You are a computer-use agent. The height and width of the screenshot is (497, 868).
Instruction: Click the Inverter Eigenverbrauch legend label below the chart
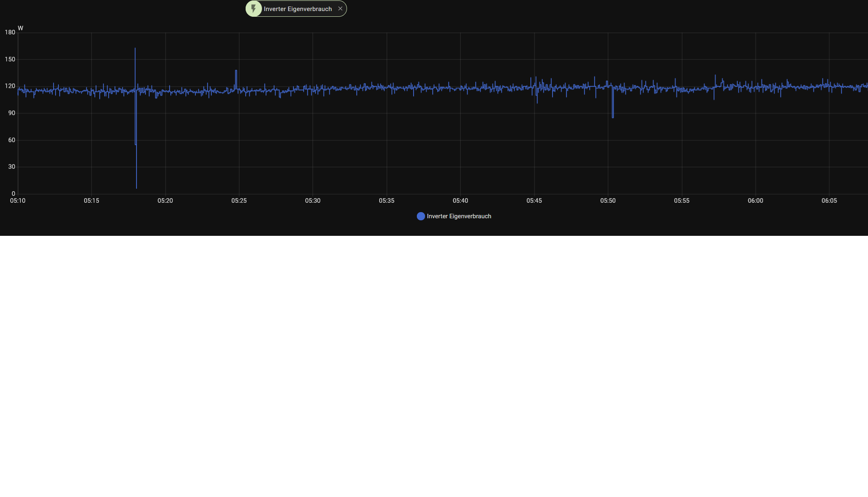pyautogui.click(x=459, y=216)
